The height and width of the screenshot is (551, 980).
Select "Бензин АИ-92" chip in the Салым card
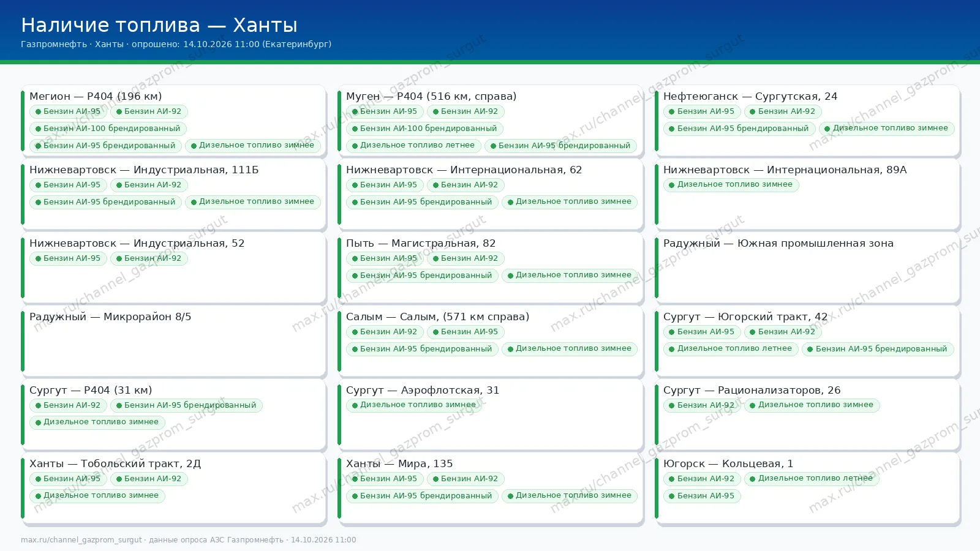[385, 332]
